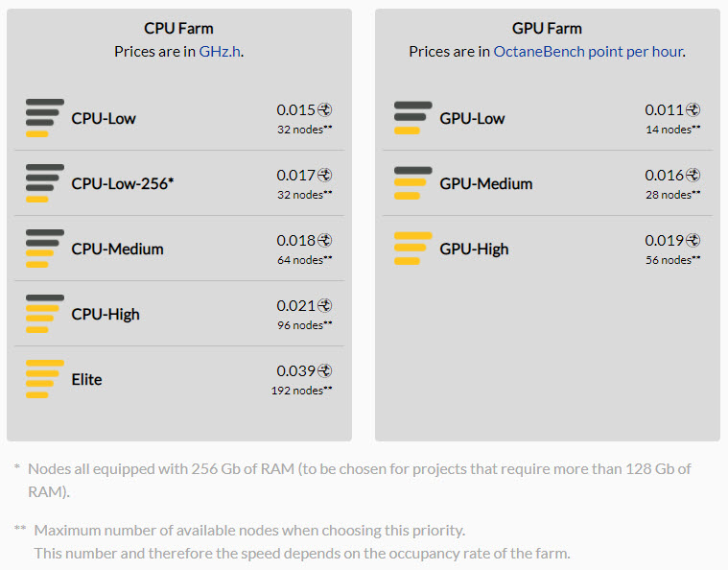728x570 pixels.
Task: Click credit coin icon beside 0.019 price
Action: pos(693,240)
